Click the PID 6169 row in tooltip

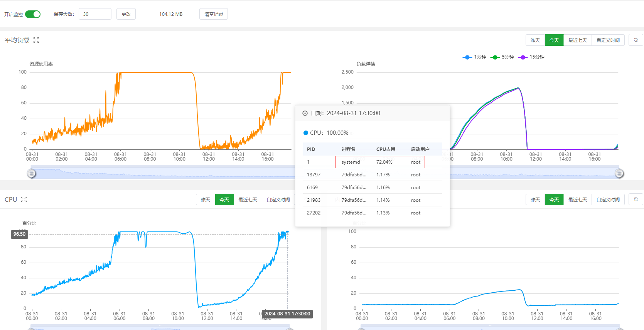tap(373, 188)
